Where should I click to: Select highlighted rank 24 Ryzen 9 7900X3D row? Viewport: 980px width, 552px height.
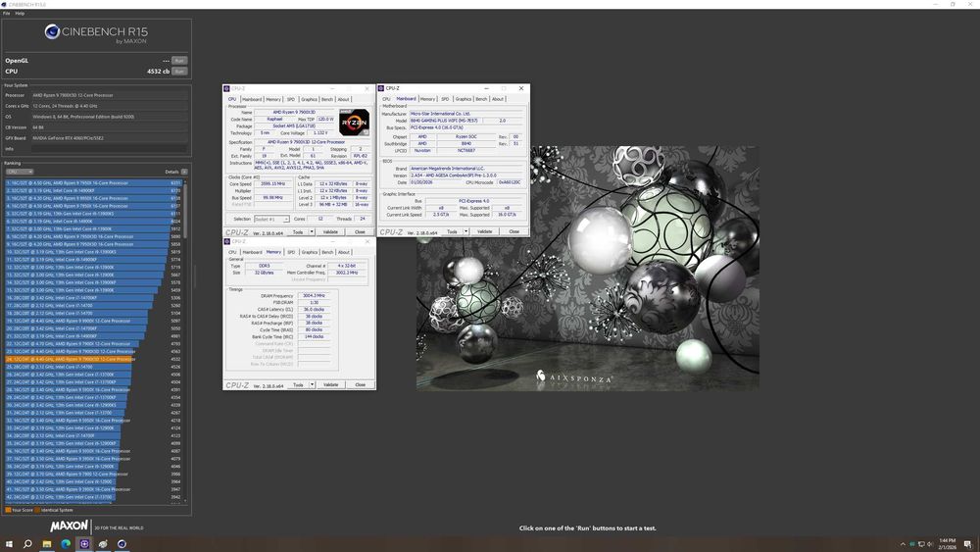point(94,360)
